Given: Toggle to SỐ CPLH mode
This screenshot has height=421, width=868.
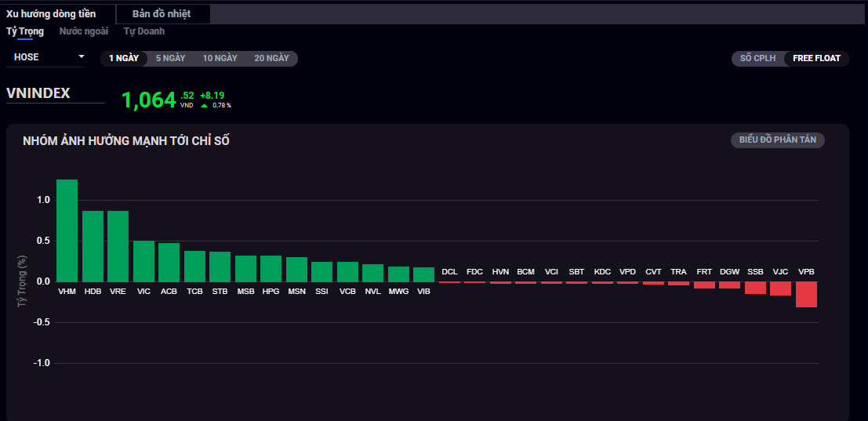Looking at the screenshot, I should point(757,58).
